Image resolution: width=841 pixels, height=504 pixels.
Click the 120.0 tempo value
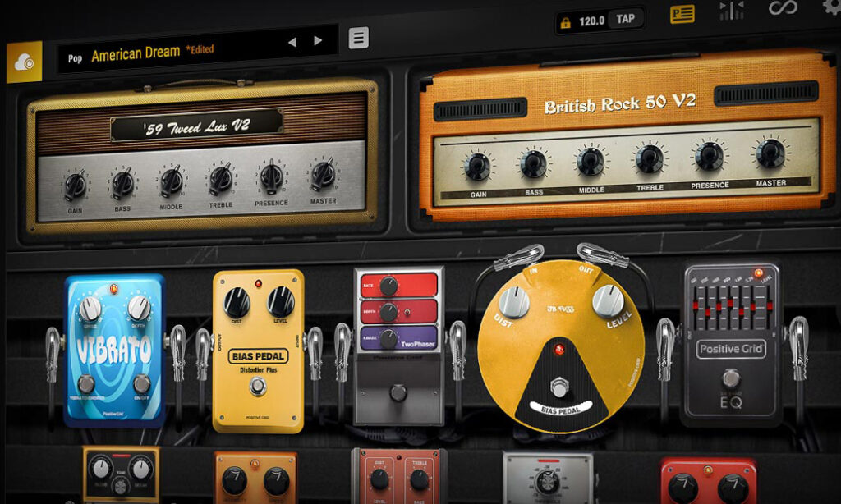pos(591,21)
